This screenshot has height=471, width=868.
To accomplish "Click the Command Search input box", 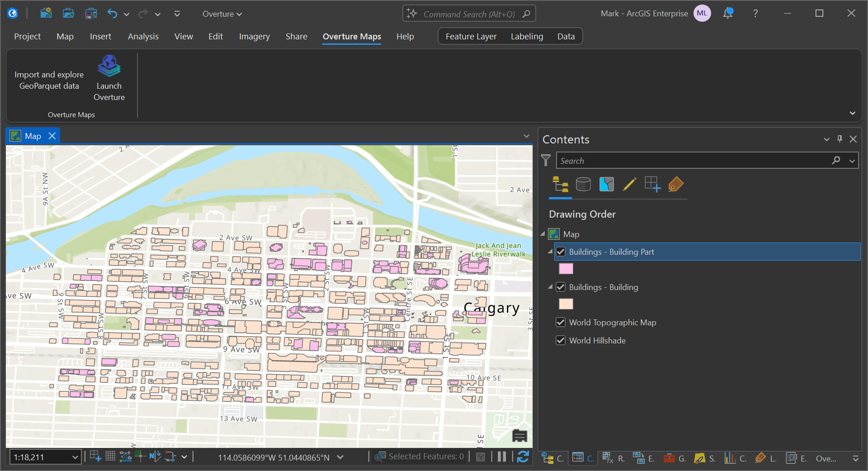I will (x=469, y=14).
